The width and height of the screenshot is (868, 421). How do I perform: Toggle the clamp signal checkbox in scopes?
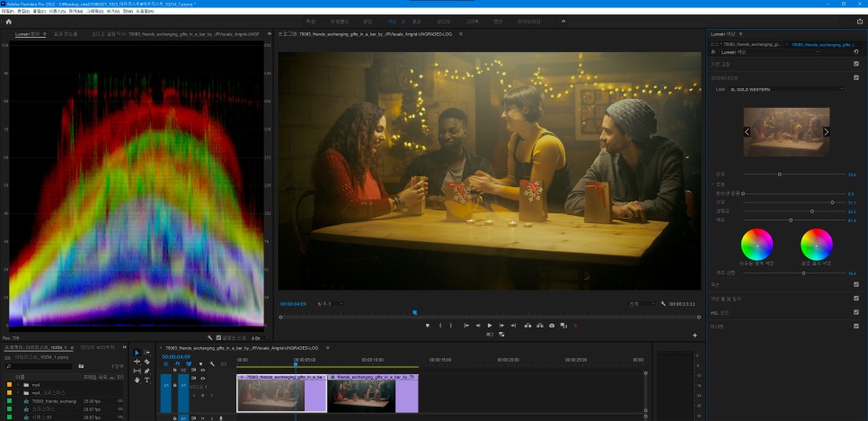click(x=218, y=337)
